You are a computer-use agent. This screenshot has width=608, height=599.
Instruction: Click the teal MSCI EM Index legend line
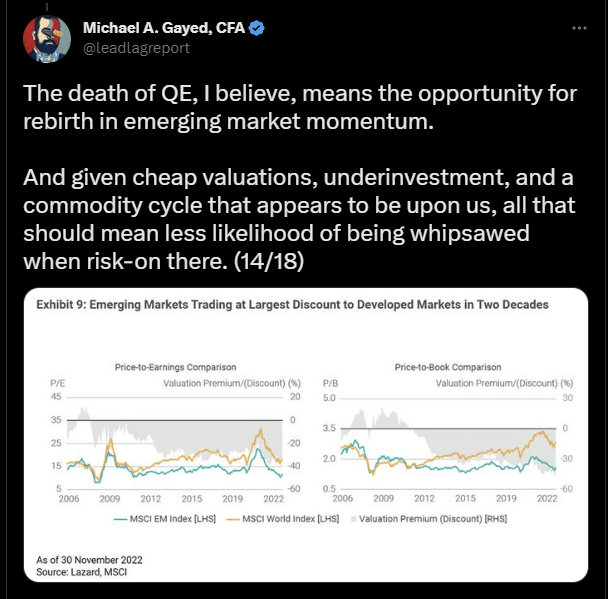point(121,519)
